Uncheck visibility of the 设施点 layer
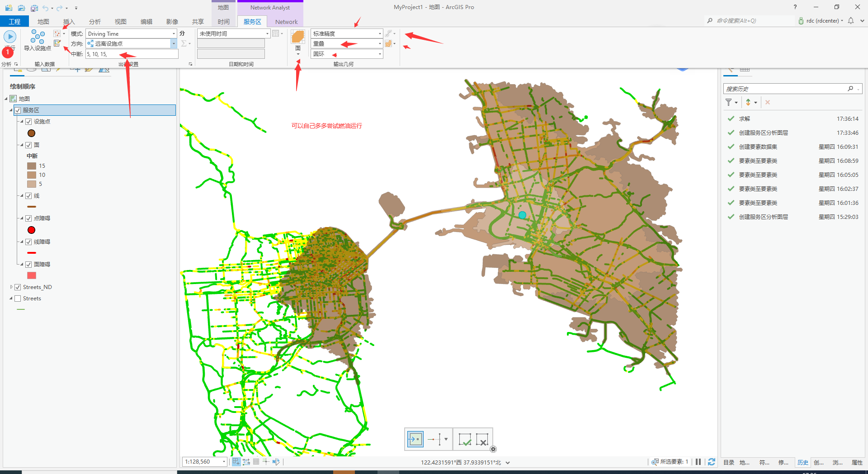Image resolution: width=868 pixels, height=474 pixels. (x=29, y=121)
